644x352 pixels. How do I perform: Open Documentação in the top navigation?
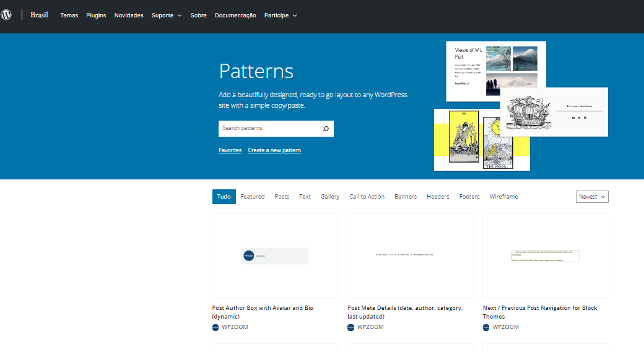(235, 15)
